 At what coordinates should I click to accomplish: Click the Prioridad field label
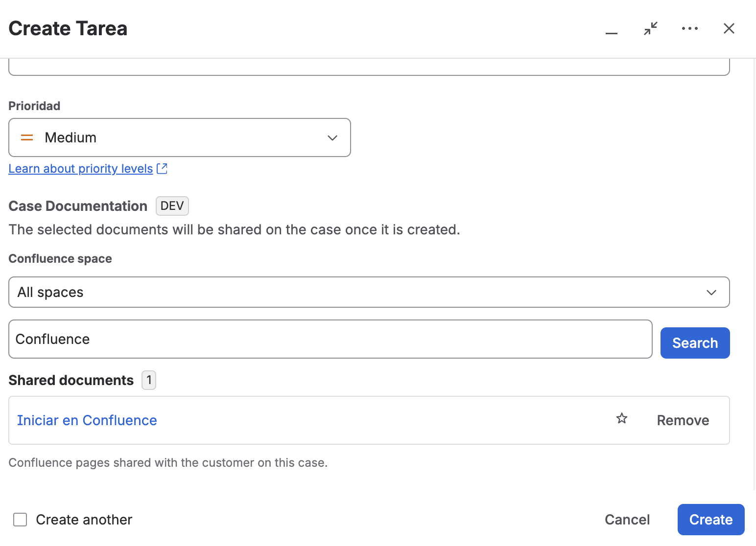tap(34, 106)
